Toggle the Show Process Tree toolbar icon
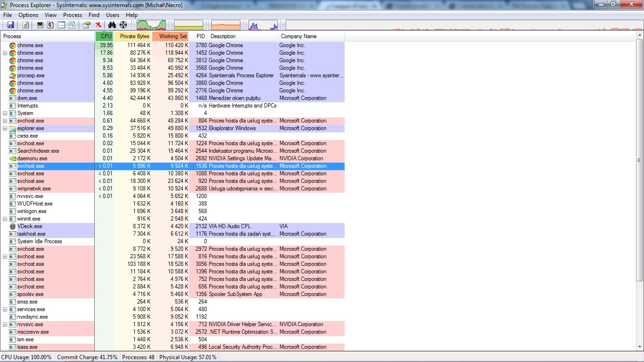 50,25
